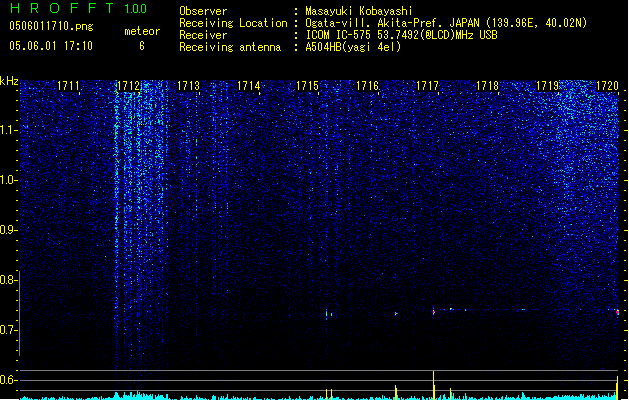
Task: Click the 1717 time marker
Action: (x=427, y=86)
